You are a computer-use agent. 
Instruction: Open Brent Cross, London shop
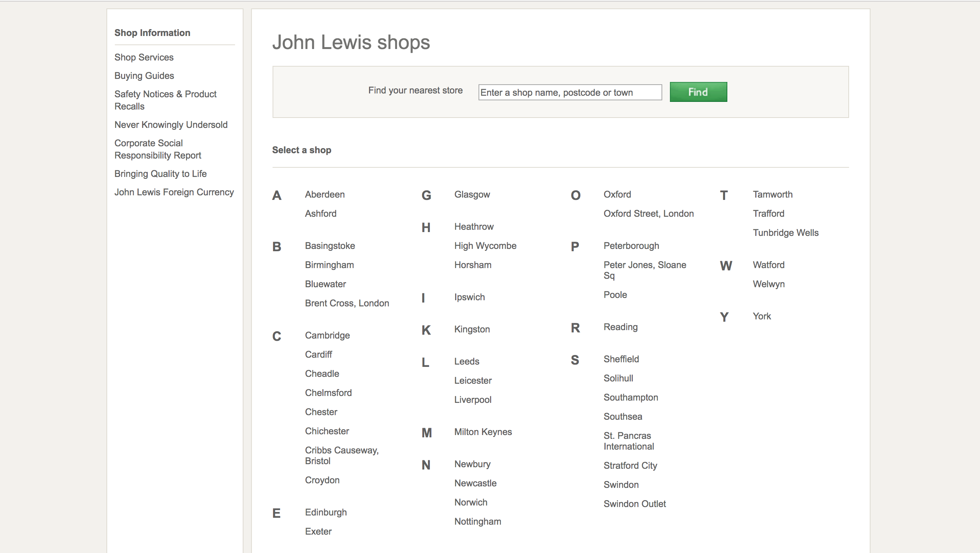point(347,303)
